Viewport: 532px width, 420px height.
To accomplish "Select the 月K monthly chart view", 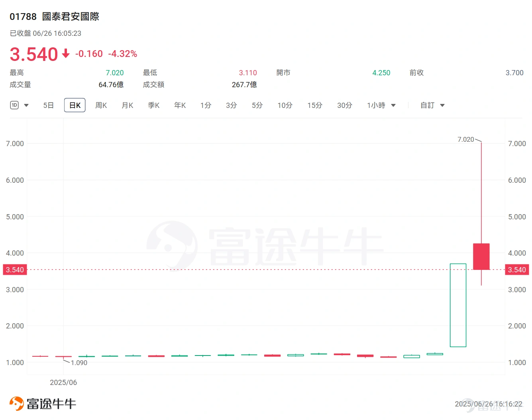I will [127, 105].
